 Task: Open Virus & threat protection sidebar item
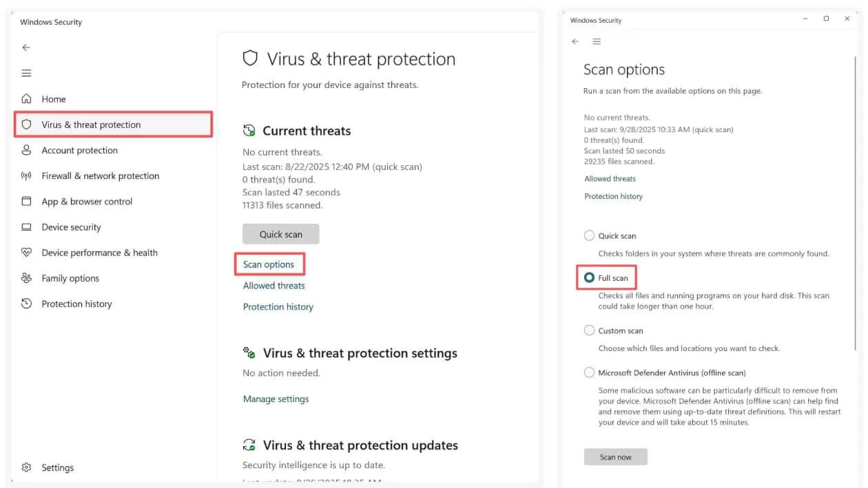91,125
